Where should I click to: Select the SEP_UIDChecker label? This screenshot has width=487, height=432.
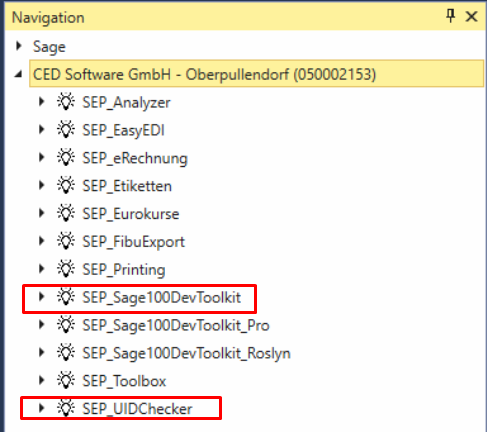point(137,409)
